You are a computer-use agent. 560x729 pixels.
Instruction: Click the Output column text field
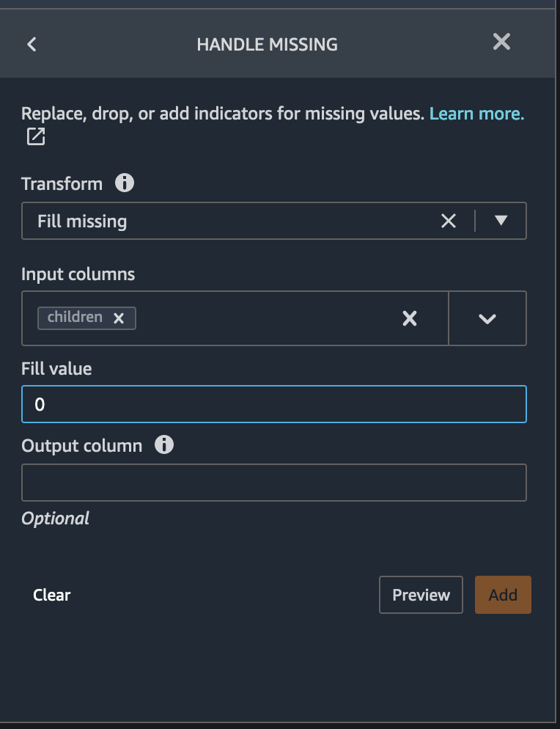273,483
